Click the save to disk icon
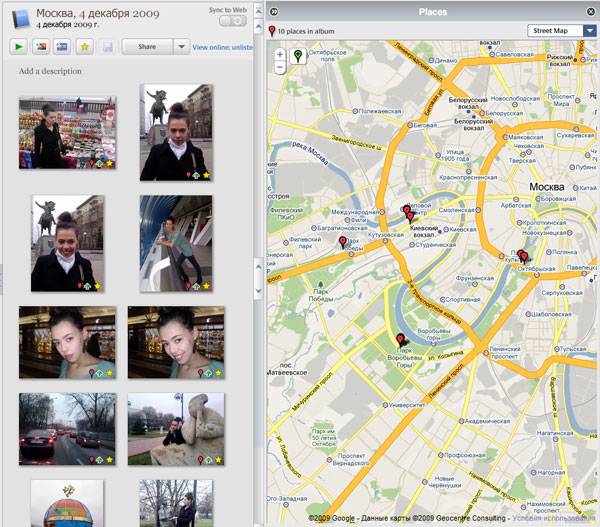600x527 pixels. 106,46
